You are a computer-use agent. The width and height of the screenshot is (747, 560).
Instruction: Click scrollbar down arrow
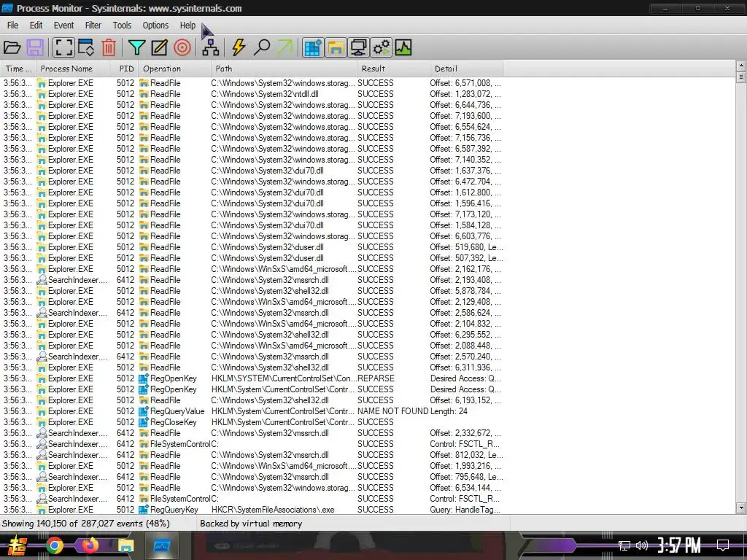[741, 508]
